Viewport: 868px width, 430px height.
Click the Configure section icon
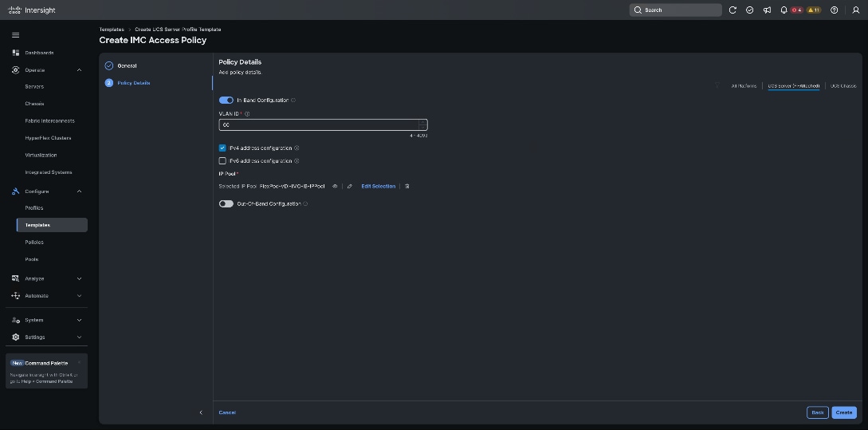pyautogui.click(x=15, y=191)
